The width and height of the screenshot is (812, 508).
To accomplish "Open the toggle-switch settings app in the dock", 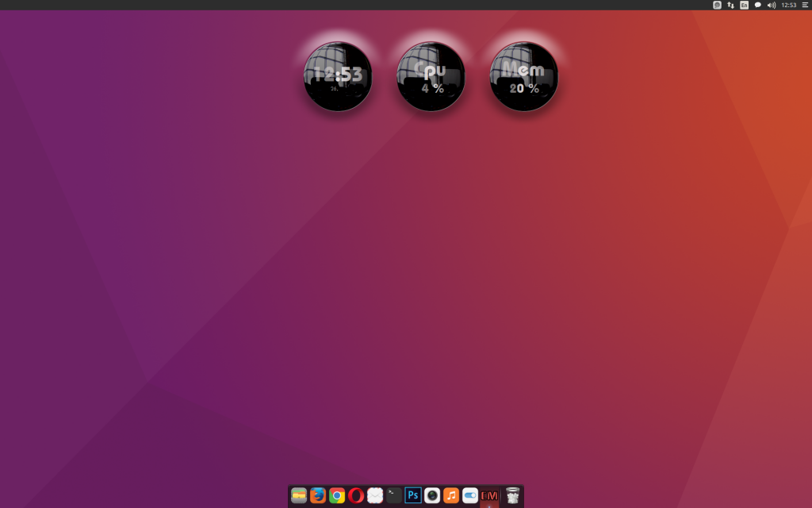I will pyautogui.click(x=469, y=495).
